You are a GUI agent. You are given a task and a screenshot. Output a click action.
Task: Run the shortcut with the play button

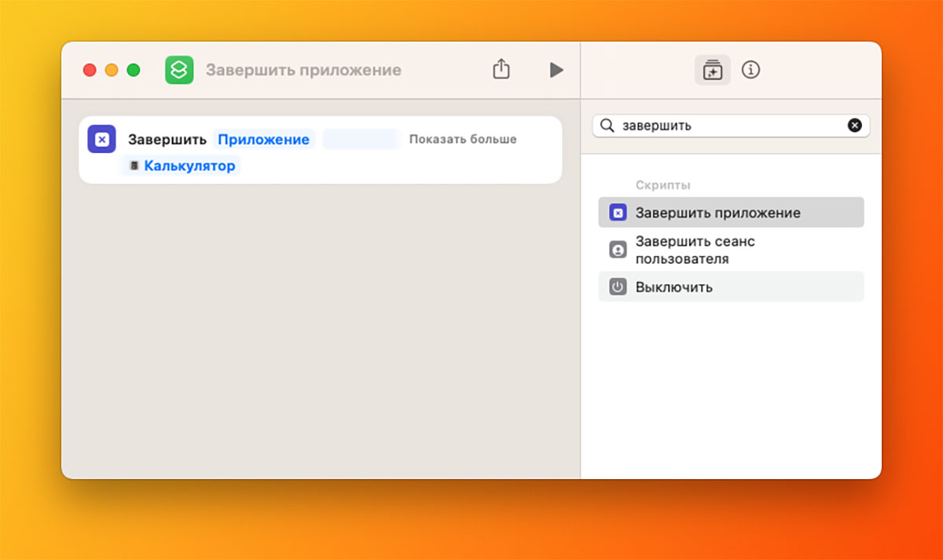(x=556, y=70)
